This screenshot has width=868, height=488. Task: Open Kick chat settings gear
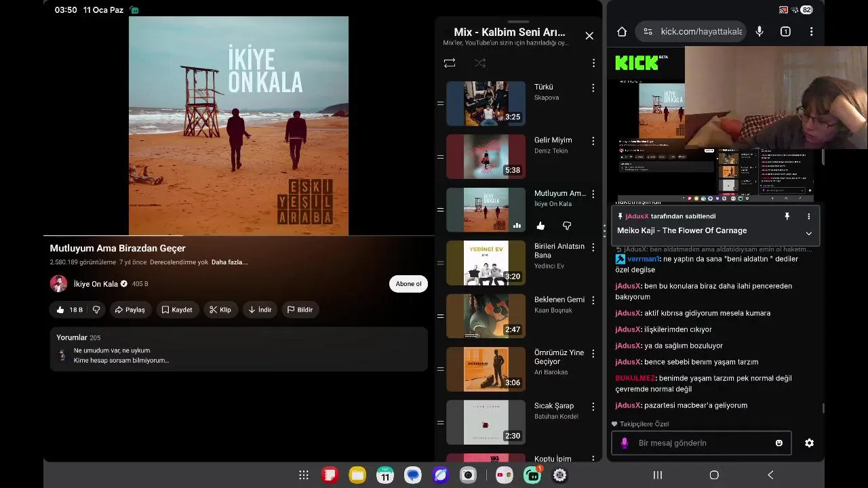click(x=809, y=443)
